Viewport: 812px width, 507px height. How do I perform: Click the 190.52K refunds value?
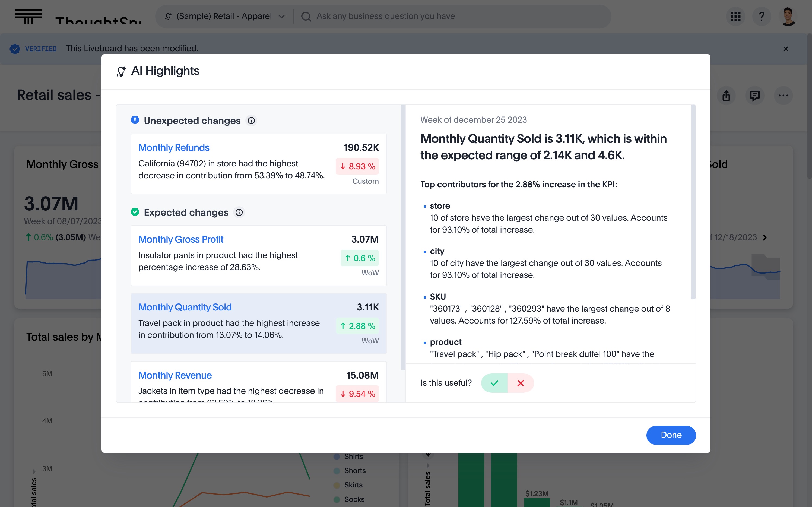pos(361,148)
